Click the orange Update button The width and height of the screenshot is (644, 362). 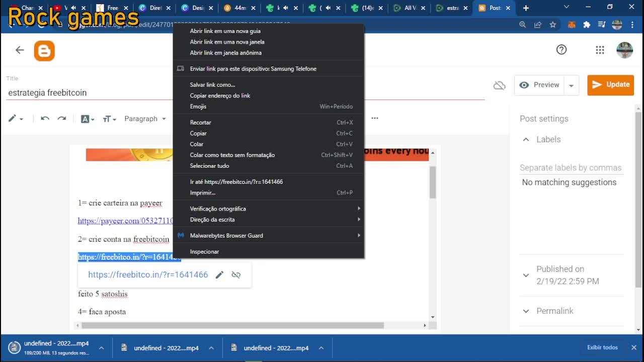point(610,85)
